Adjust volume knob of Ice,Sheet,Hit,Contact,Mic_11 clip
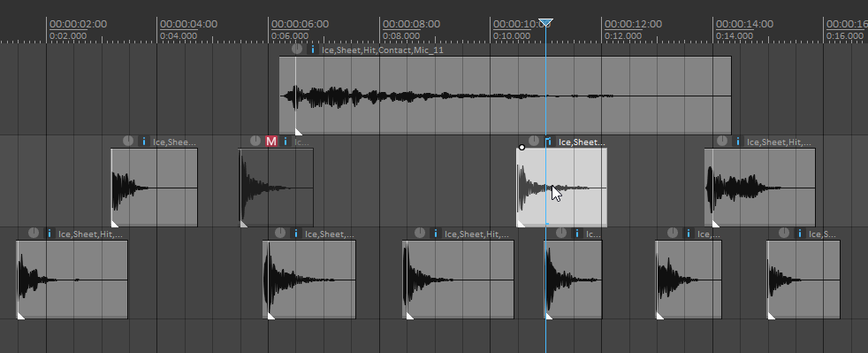This screenshot has height=353, width=868. tap(297, 49)
